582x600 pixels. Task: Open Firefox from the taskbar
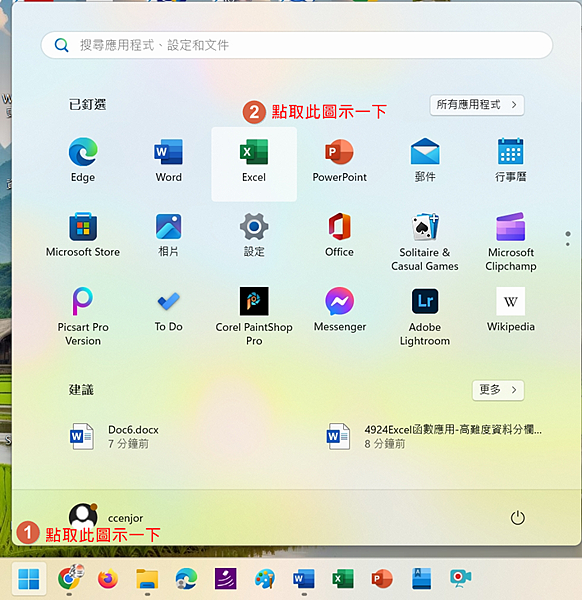pos(108,579)
